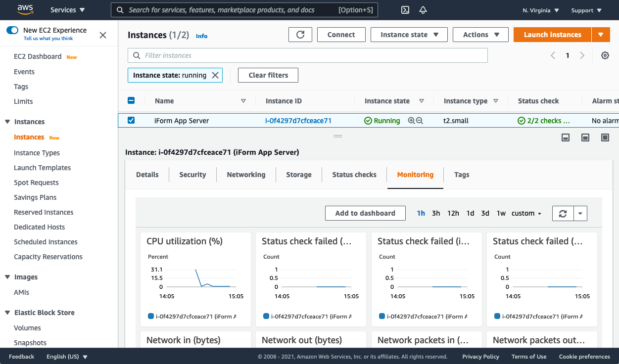Go to next instances page
The image size is (619, 364).
(x=582, y=55)
